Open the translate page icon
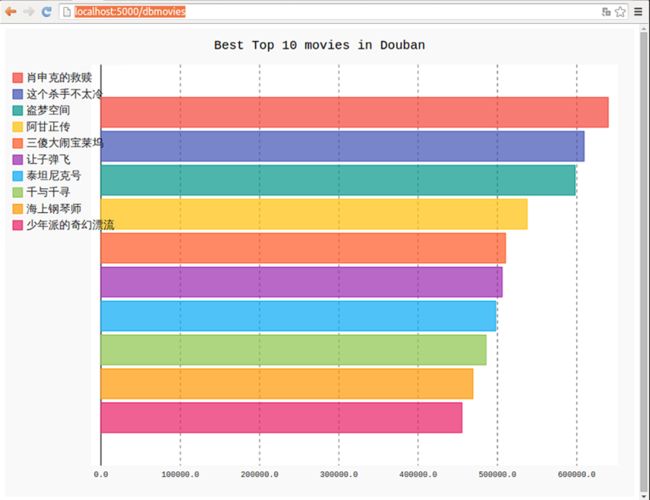Viewport: 650px width, 500px height. [606, 12]
